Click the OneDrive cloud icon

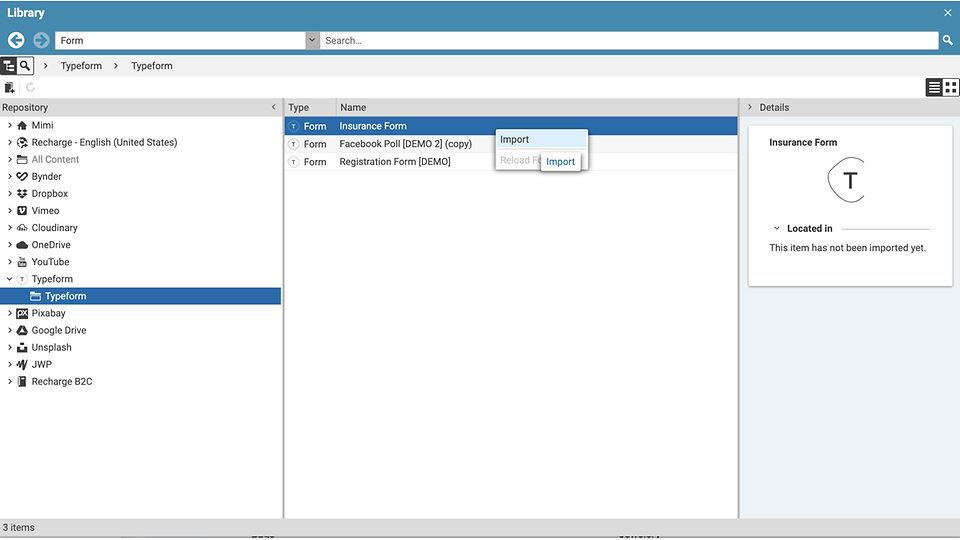22,245
